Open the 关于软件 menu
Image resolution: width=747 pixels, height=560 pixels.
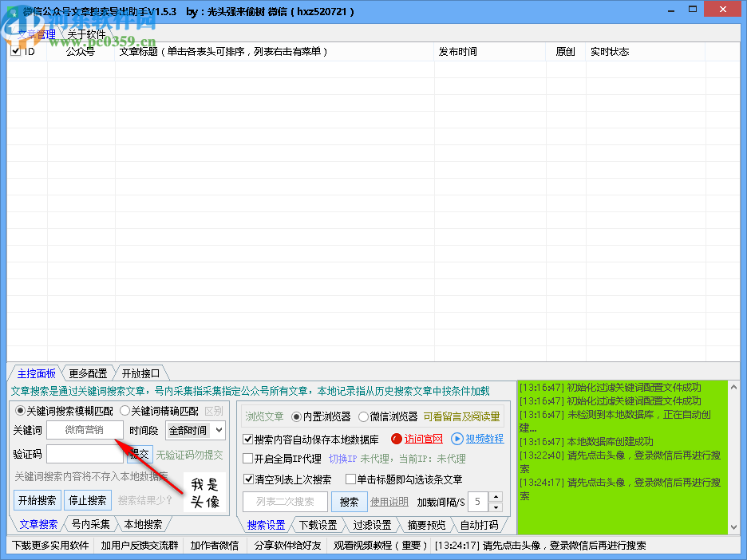tap(85, 34)
